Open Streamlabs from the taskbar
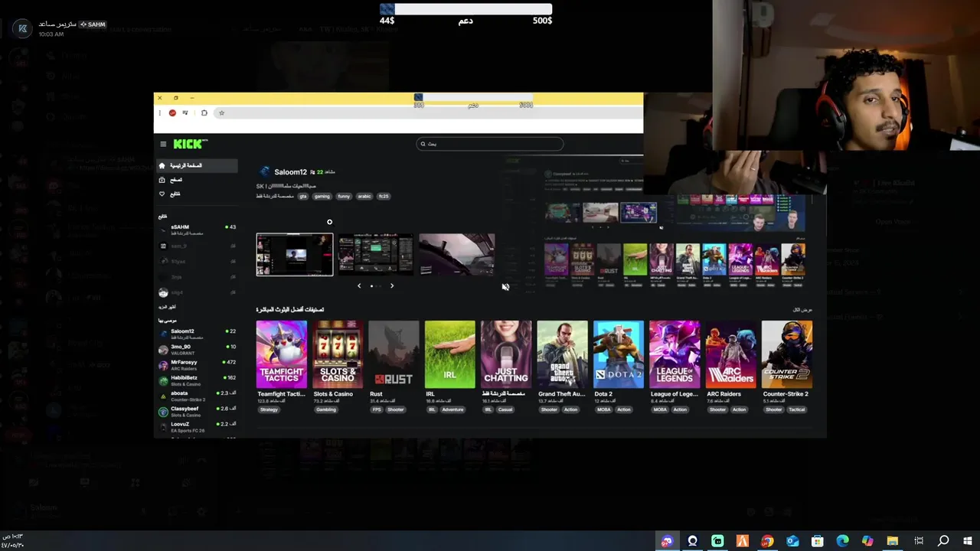Viewport: 980px width, 551px height. click(717, 541)
